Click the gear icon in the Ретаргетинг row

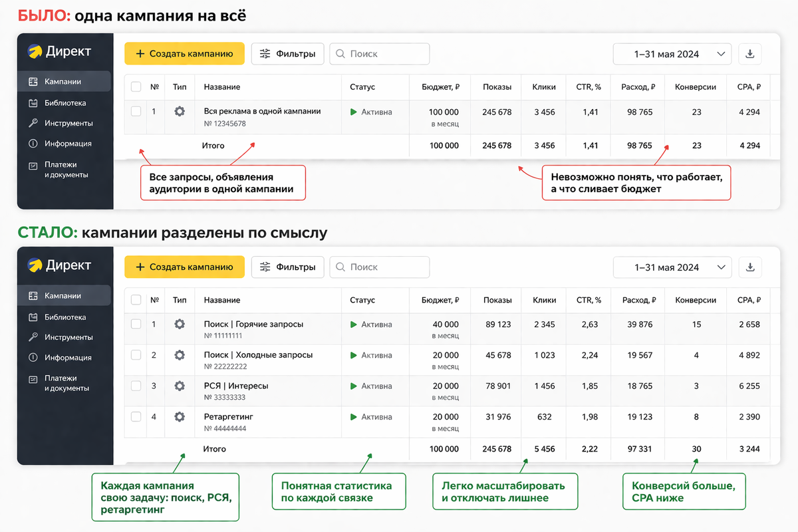pyautogui.click(x=179, y=417)
